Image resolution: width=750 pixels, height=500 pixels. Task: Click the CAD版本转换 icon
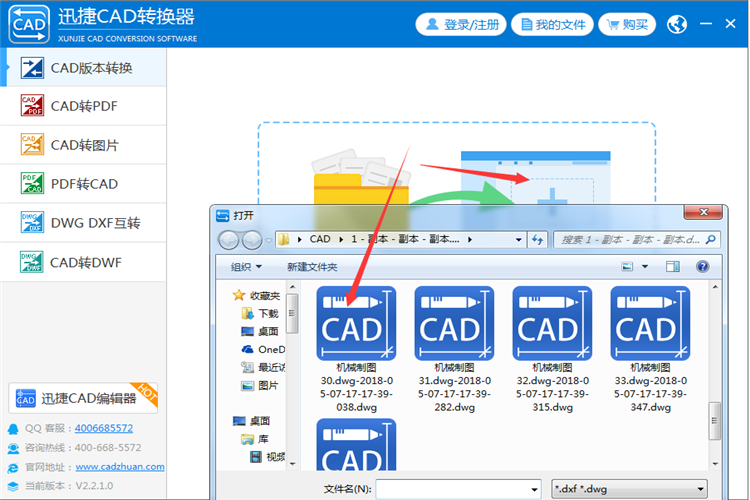click(x=32, y=68)
